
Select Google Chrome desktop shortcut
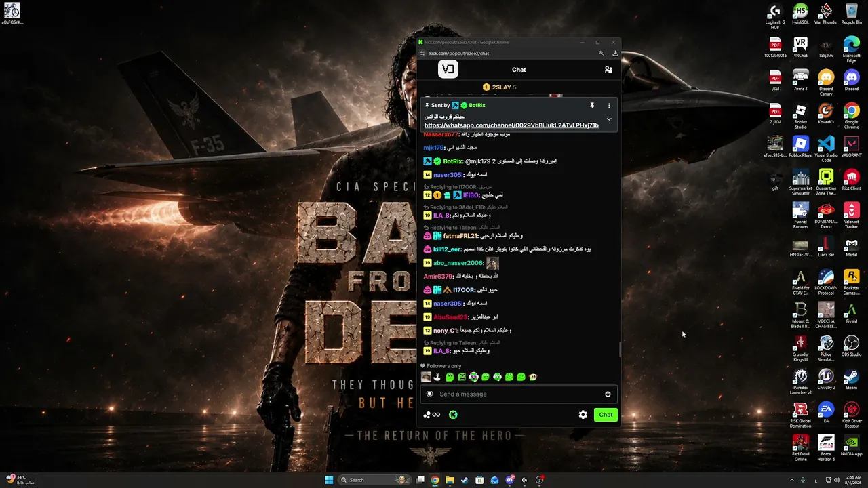pyautogui.click(x=852, y=116)
